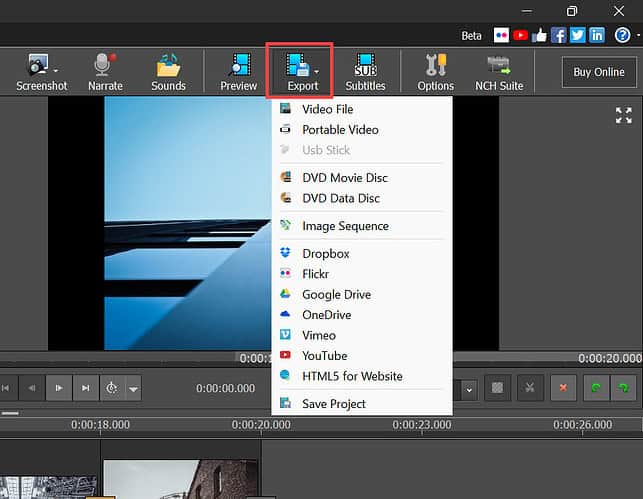Open the Preview tool

(238, 66)
